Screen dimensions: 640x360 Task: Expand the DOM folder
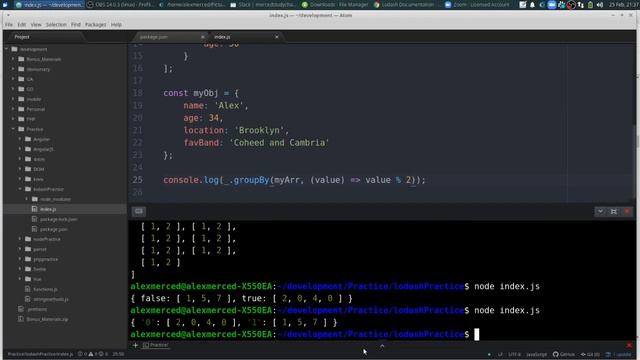pyautogui.click(x=20, y=169)
